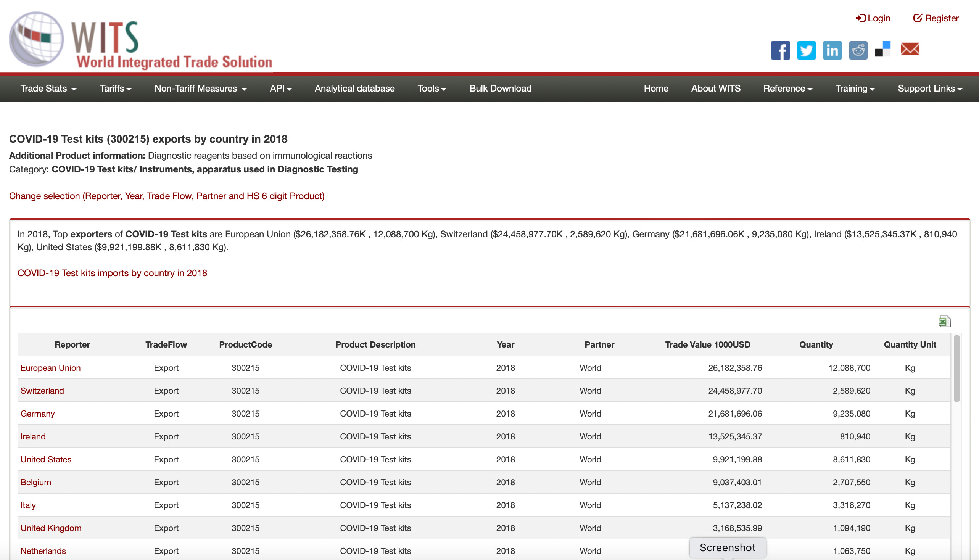
Task: Share page on Facebook icon
Action: [x=780, y=50]
